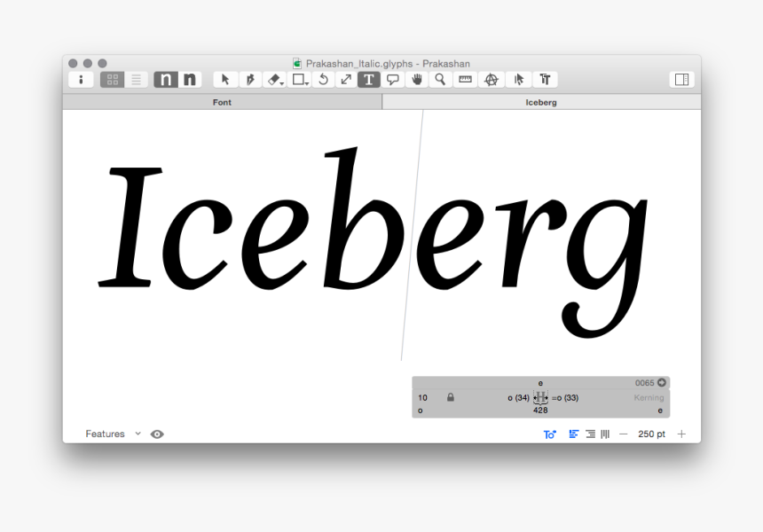Click the right kerning group e

(660, 411)
